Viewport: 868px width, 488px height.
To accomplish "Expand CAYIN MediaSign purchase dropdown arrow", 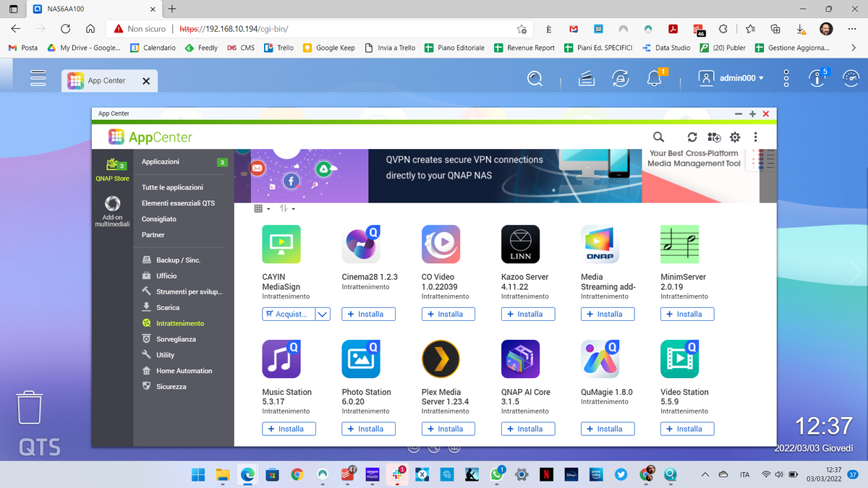I will click(x=323, y=314).
